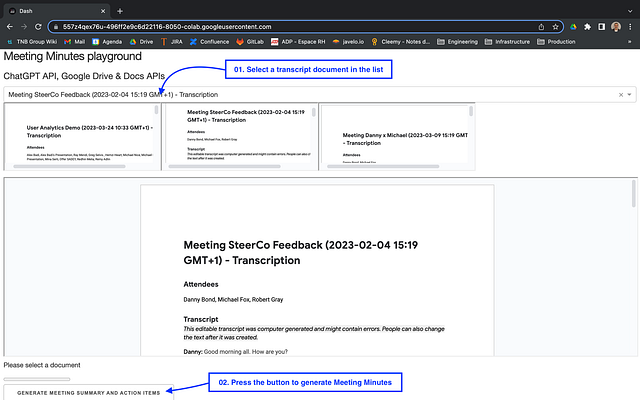Select the Meeting SteerCo Feedback transcript thumbnail
This screenshot has height=400, width=640.
[x=240, y=137]
